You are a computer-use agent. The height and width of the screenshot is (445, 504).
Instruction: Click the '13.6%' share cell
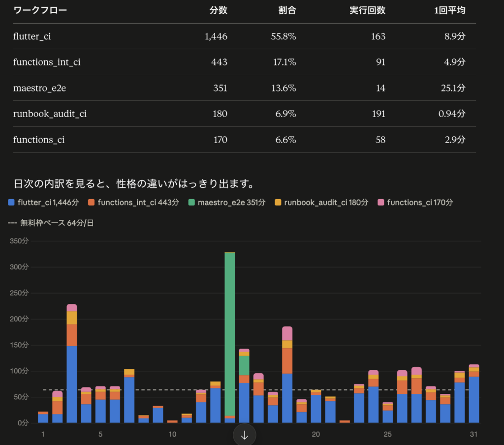click(283, 88)
